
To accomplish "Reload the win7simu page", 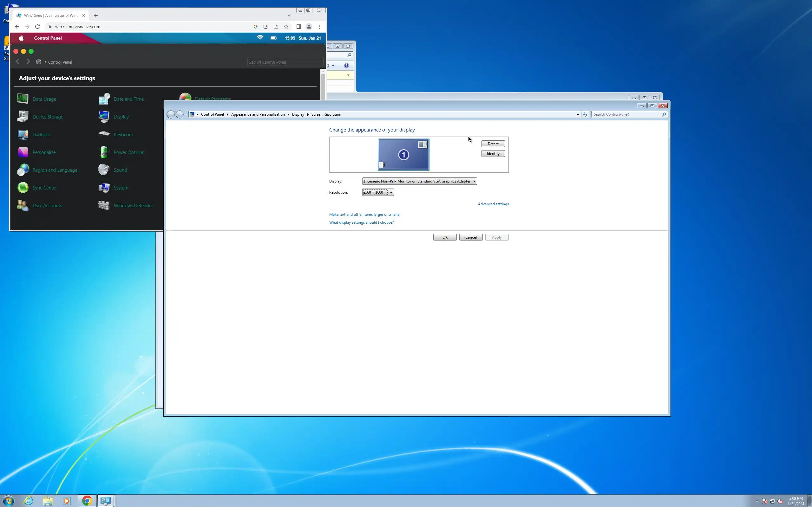I will pyautogui.click(x=37, y=27).
